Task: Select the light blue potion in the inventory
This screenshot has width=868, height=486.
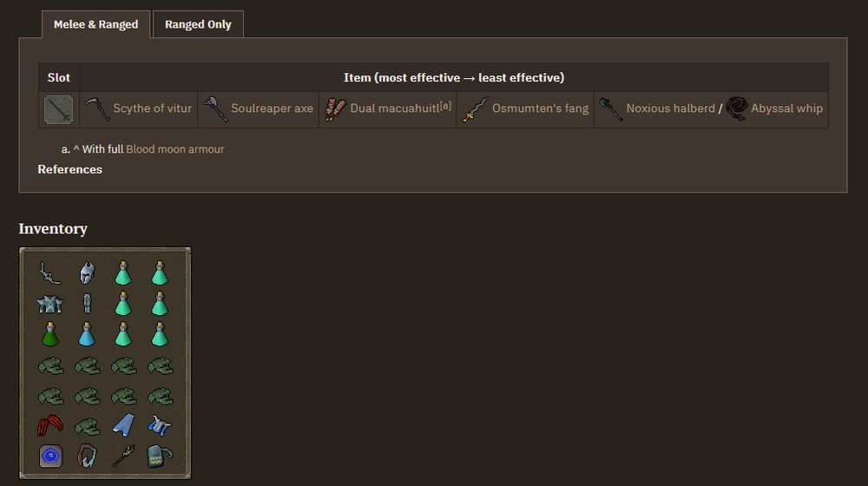Action: tap(87, 334)
